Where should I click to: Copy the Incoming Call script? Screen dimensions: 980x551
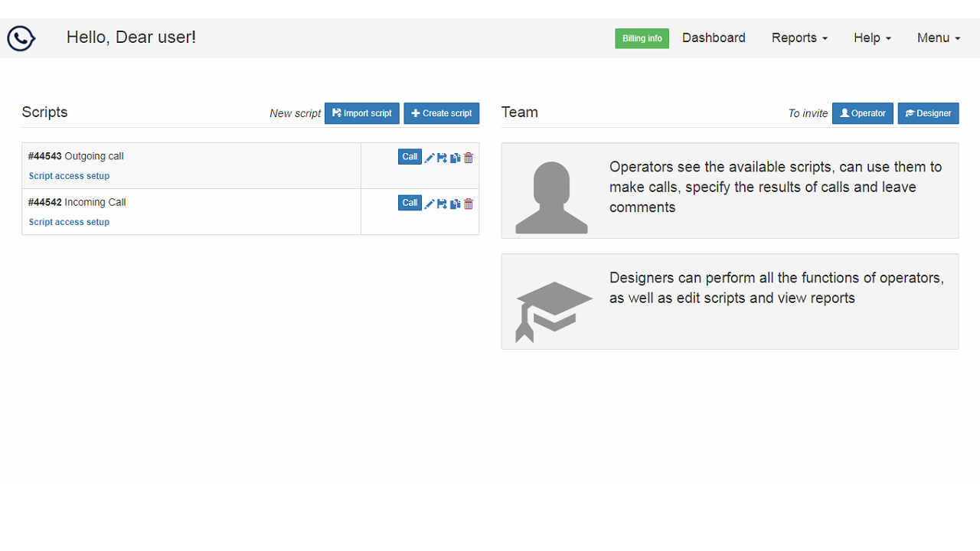tap(455, 204)
